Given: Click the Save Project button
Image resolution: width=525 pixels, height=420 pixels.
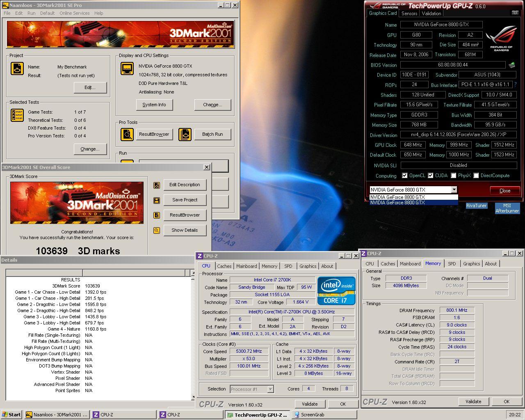Looking at the screenshot, I should [185, 200].
